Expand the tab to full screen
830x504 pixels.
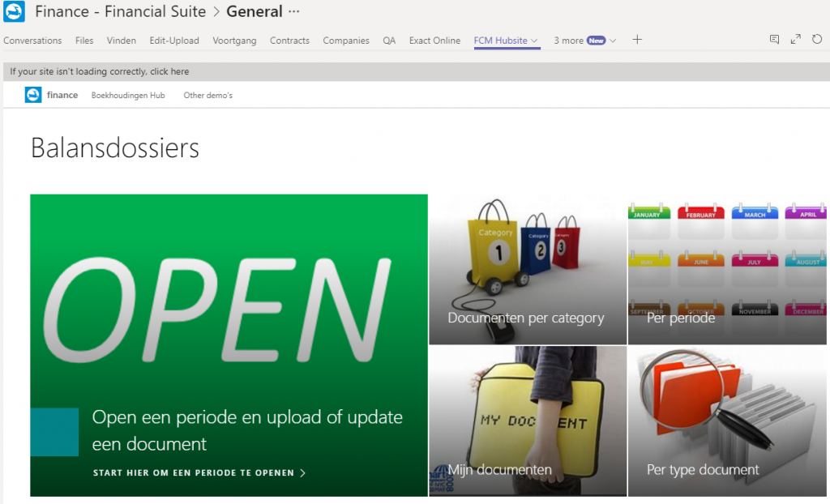(796, 39)
